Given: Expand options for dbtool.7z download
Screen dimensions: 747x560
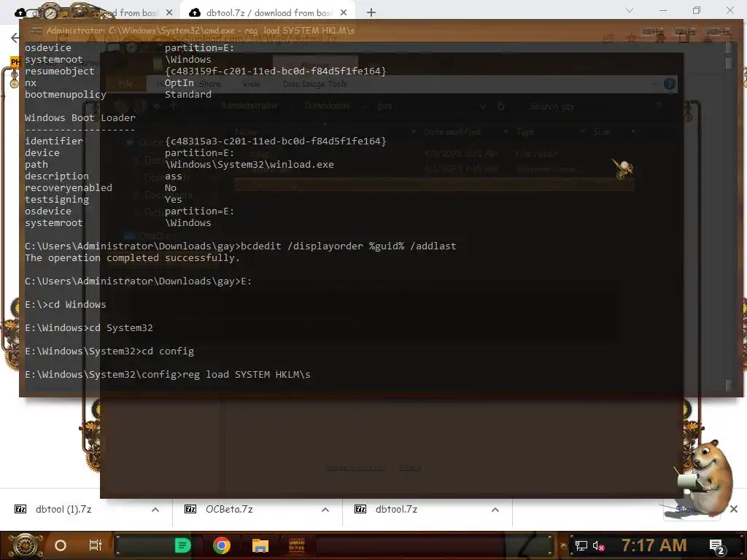Looking at the screenshot, I should click(x=495, y=510).
